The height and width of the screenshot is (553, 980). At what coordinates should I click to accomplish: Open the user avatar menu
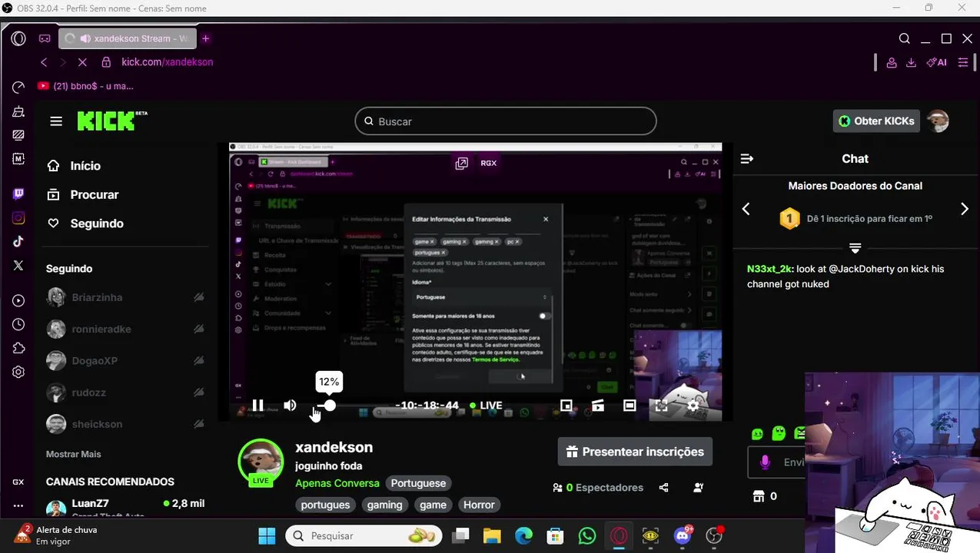pyautogui.click(x=938, y=121)
